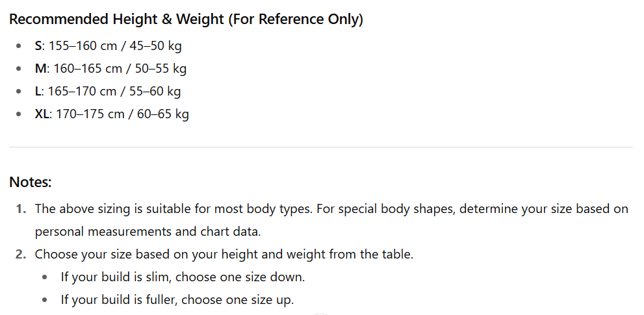Click the bullet point before the S size
Screen dimensions: 644x315
[x=19, y=47]
